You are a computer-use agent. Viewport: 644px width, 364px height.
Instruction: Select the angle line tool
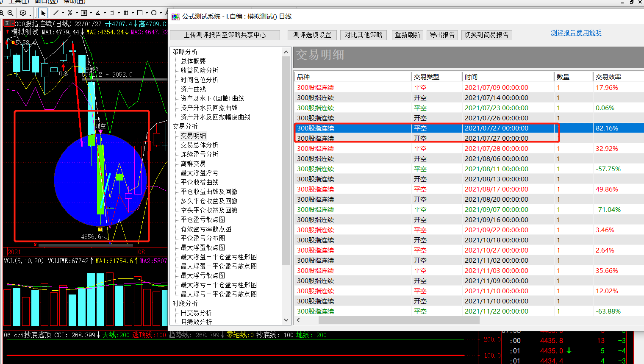(98, 13)
